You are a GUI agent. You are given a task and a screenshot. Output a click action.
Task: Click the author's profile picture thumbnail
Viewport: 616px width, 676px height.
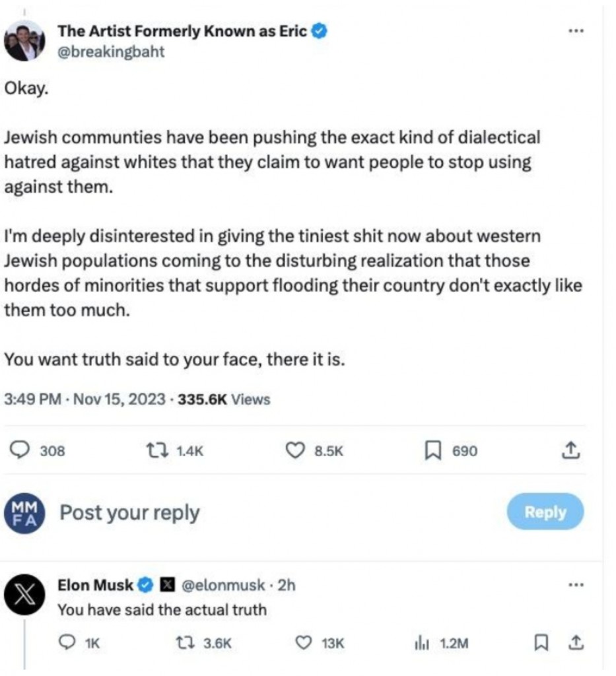(25, 41)
